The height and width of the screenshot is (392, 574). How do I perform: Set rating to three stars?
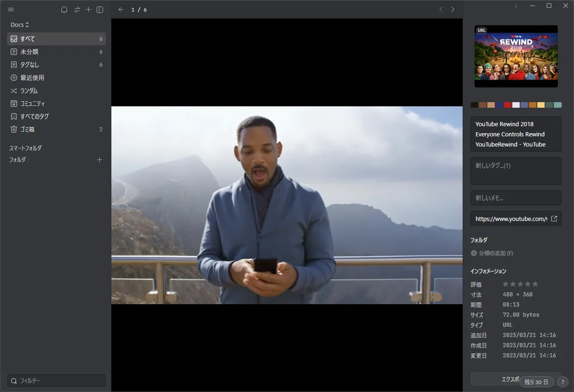pyautogui.click(x=520, y=284)
